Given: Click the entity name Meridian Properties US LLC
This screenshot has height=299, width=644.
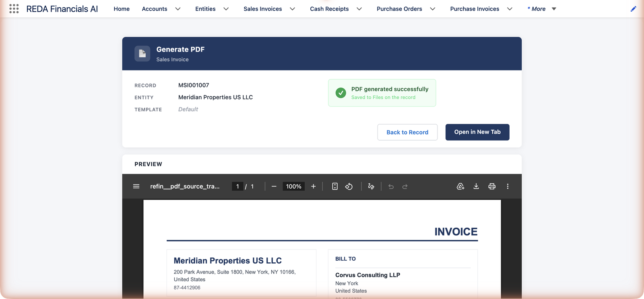Looking at the screenshot, I should pos(215,97).
